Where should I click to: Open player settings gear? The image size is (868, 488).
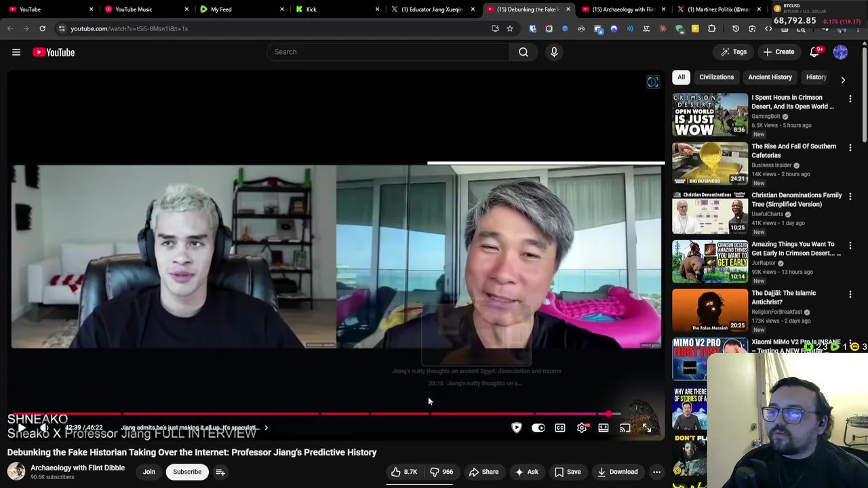(582, 428)
